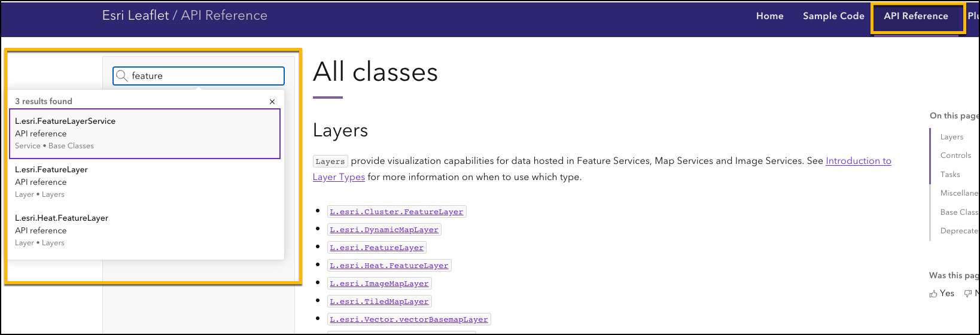This screenshot has width=980, height=335.
Task: Click in the search field containing "feature"
Action: [x=203, y=76]
